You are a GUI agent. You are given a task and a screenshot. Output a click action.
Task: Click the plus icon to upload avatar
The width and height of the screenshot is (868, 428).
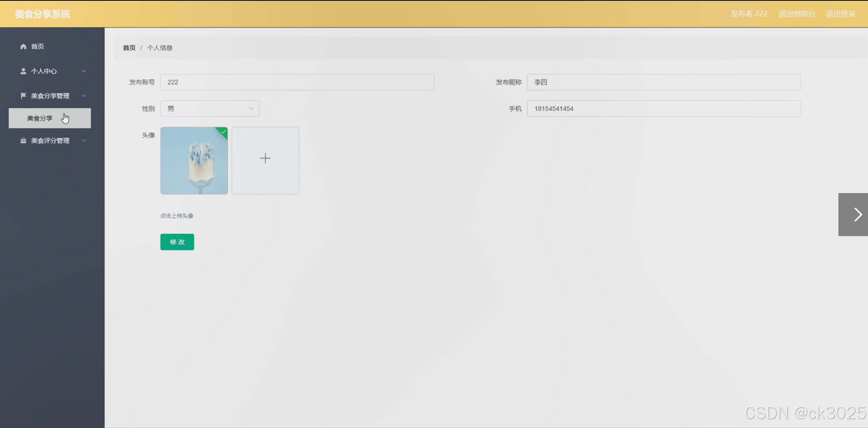pos(265,158)
